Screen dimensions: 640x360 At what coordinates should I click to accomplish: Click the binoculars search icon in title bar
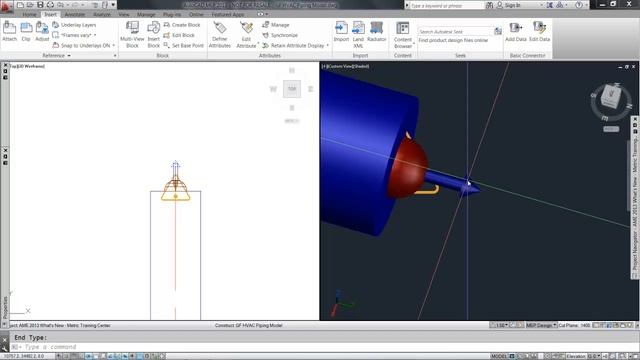point(489,5)
